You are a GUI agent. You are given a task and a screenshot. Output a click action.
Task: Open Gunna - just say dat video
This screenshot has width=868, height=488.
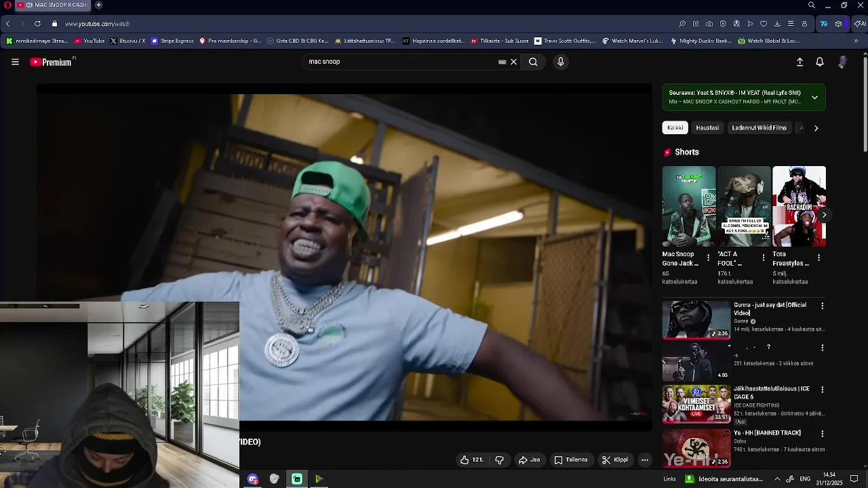click(696, 320)
